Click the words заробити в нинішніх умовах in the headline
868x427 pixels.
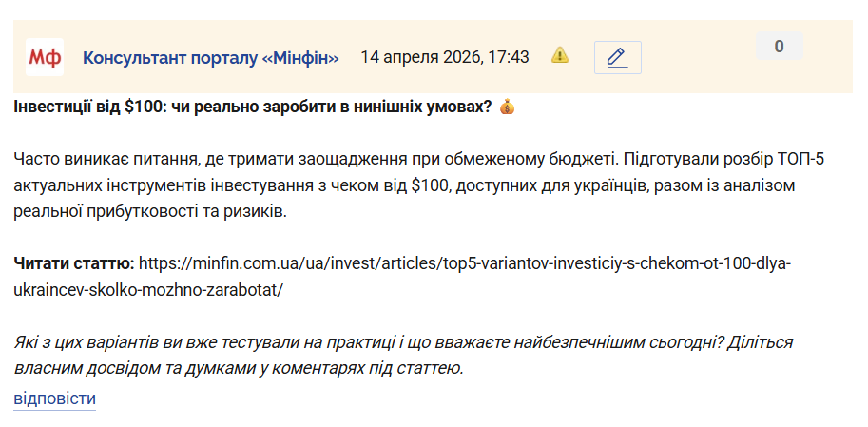[x=386, y=107]
